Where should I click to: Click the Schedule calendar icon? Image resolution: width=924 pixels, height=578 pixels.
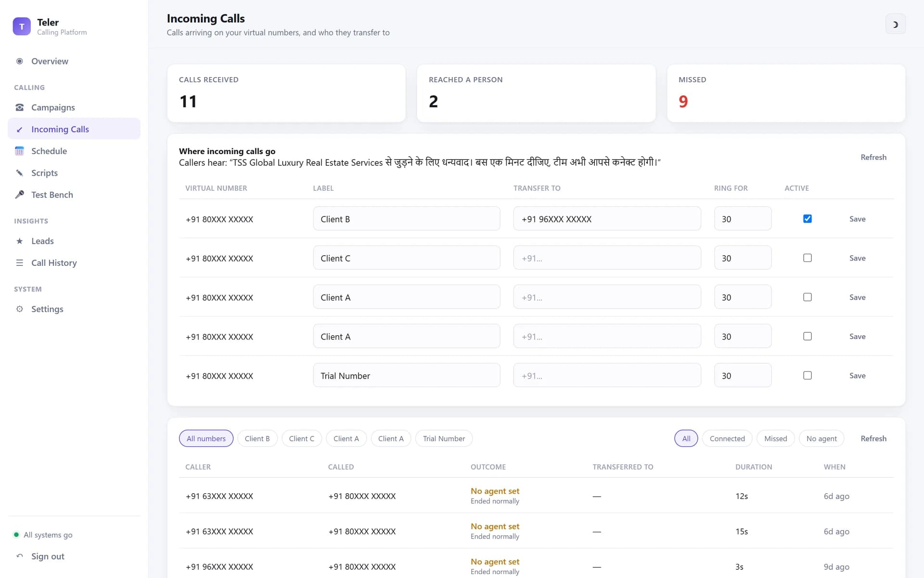pyautogui.click(x=20, y=151)
